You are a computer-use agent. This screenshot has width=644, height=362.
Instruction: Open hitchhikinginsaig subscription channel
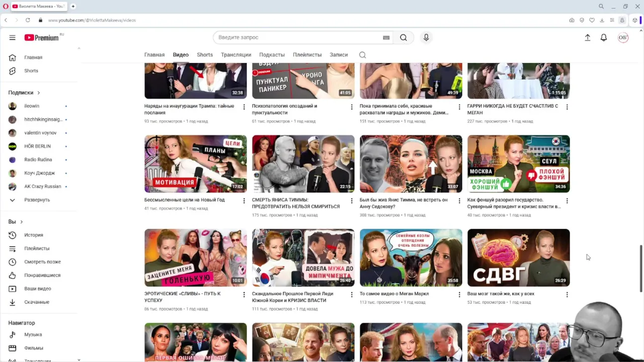click(x=43, y=120)
